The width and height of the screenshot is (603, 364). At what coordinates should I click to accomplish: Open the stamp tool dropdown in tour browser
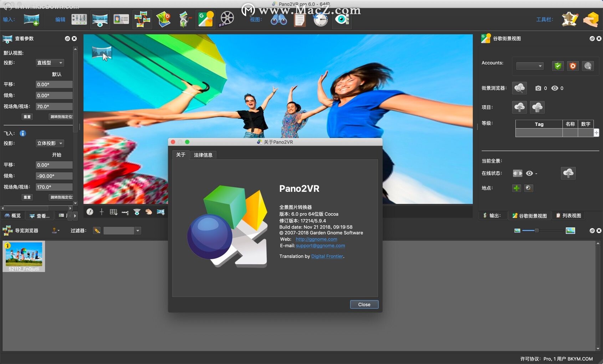[56, 231]
